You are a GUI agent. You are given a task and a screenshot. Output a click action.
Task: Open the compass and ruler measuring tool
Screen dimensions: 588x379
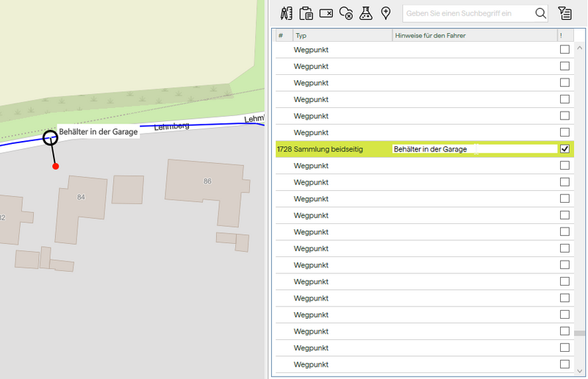tap(286, 13)
